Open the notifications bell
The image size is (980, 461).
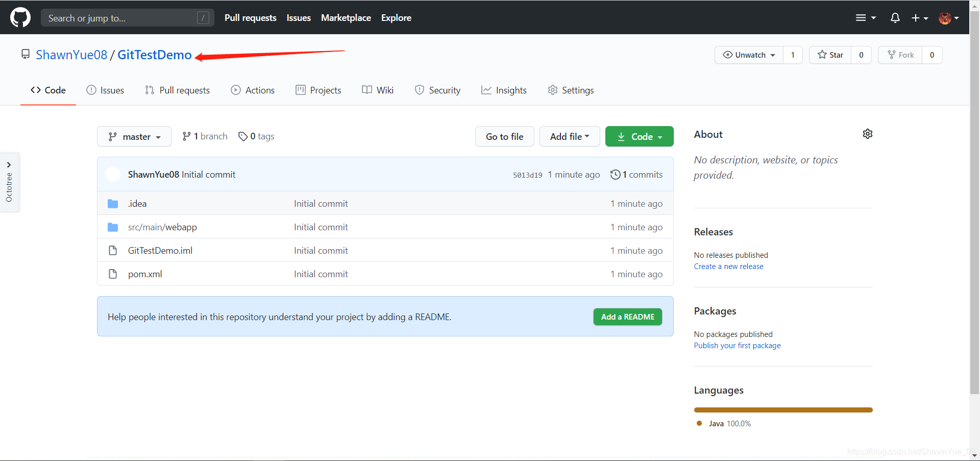895,18
